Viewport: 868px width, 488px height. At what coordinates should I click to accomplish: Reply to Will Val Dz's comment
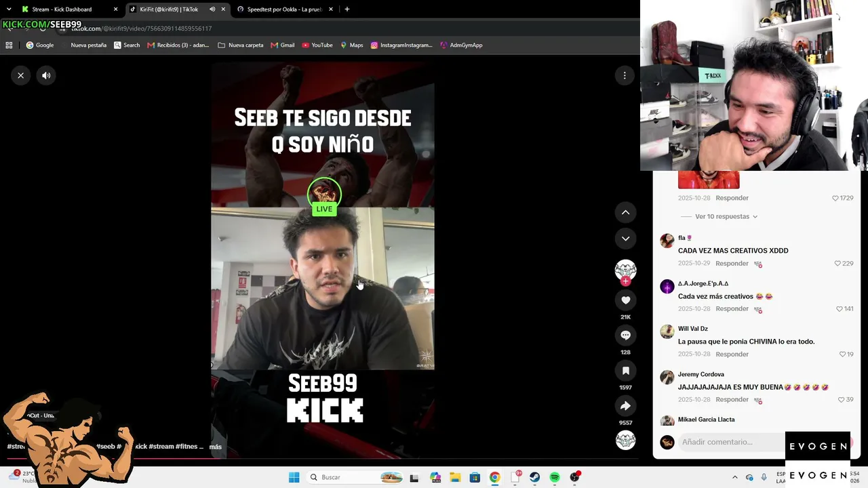pyautogui.click(x=732, y=354)
